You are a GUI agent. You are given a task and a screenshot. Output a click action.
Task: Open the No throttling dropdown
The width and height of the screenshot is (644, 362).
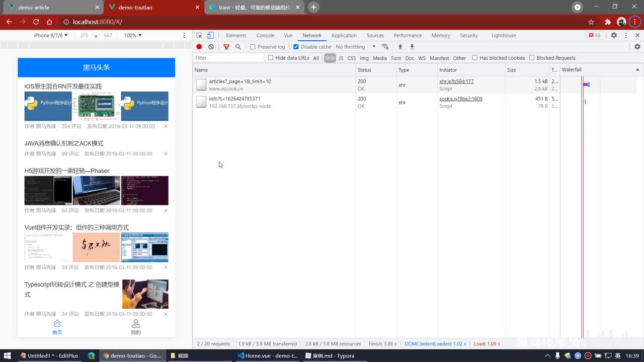pos(355,47)
